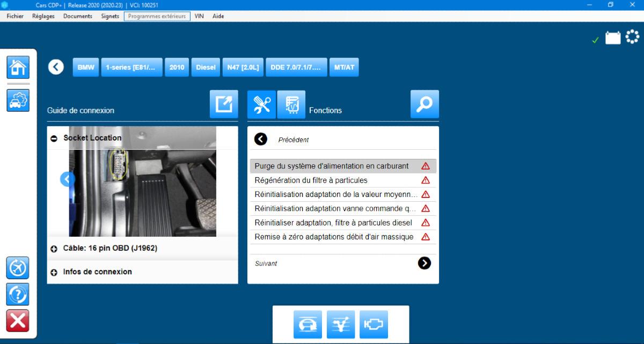This screenshot has width=644, height=344.
Task: Open the system scan bottom icon
Action: 341,324
